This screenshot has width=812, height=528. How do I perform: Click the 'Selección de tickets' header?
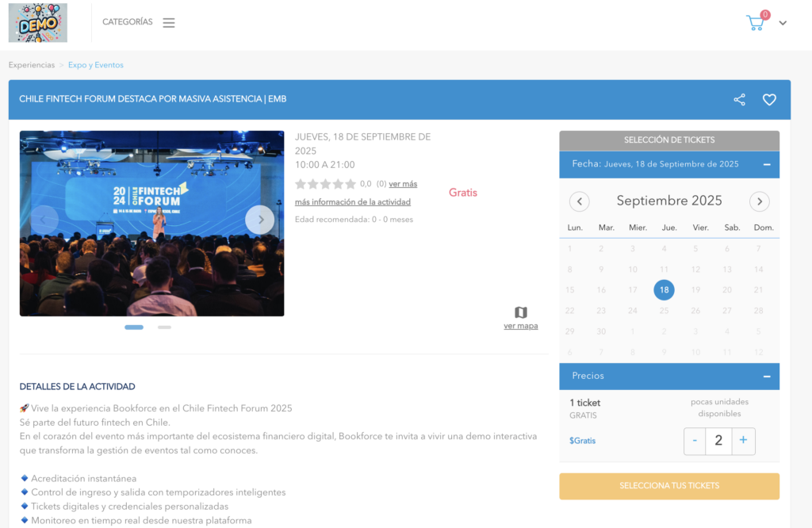click(669, 140)
